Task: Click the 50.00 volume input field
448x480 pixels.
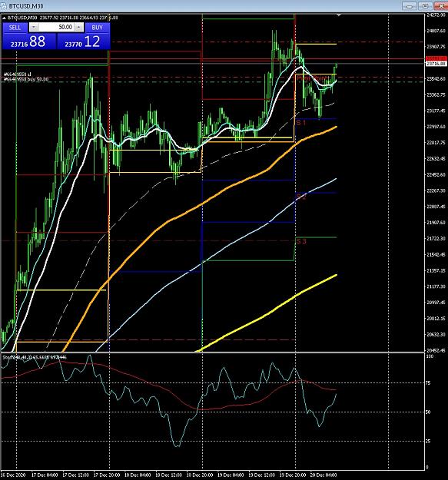Action: 57,27
